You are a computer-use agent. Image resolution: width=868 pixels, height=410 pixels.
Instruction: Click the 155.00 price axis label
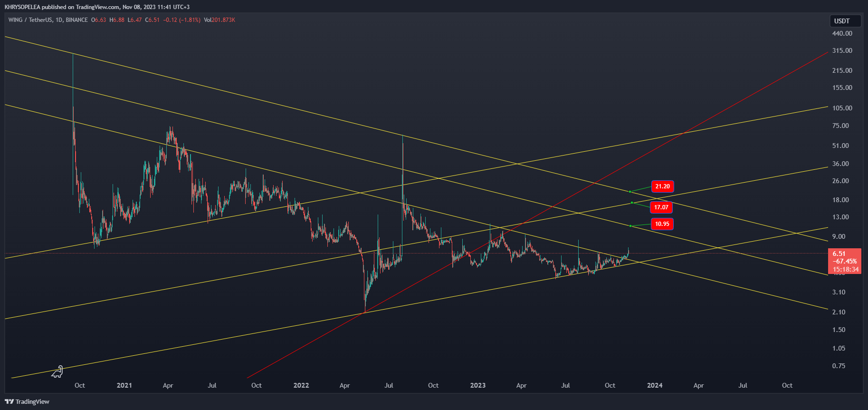point(842,88)
